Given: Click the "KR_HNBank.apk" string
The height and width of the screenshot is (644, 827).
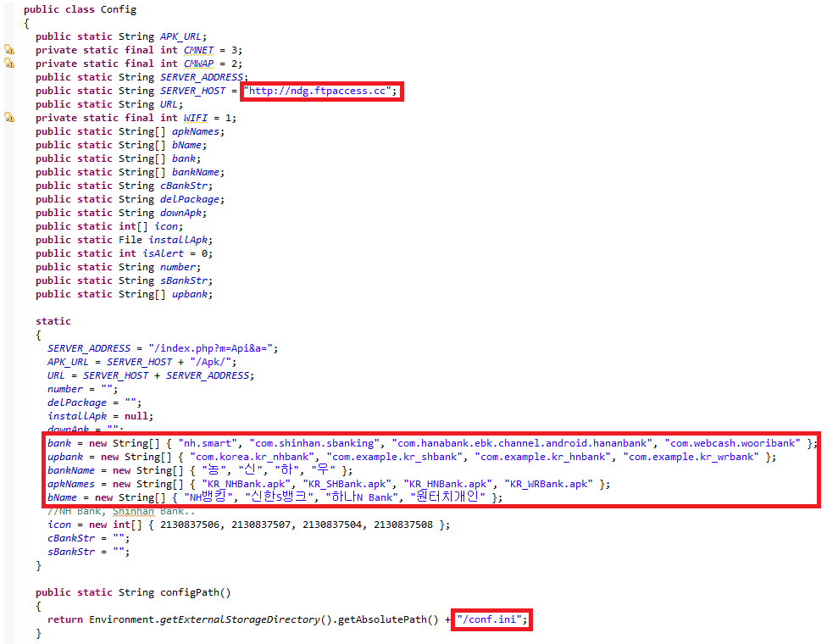Looking at the screenshot, I should point(447,484).
